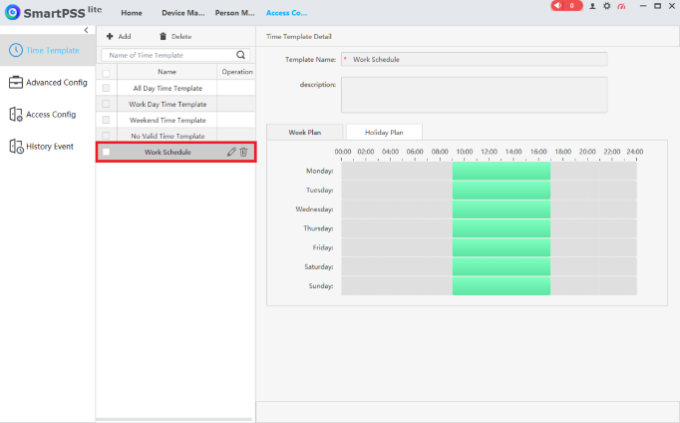The image size is (680, 423).
Task: Click the Template Name field
Action: click(474, 59)
